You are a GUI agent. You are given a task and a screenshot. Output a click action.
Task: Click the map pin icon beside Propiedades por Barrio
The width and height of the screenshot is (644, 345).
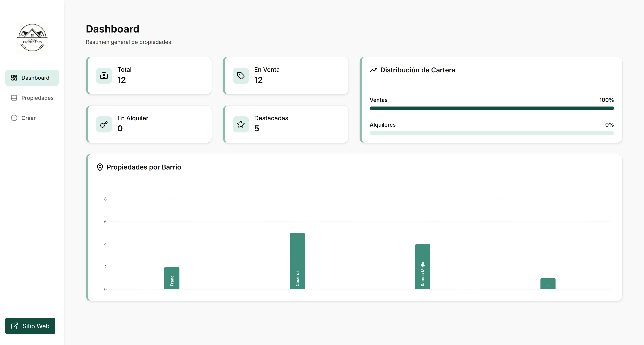100,167
